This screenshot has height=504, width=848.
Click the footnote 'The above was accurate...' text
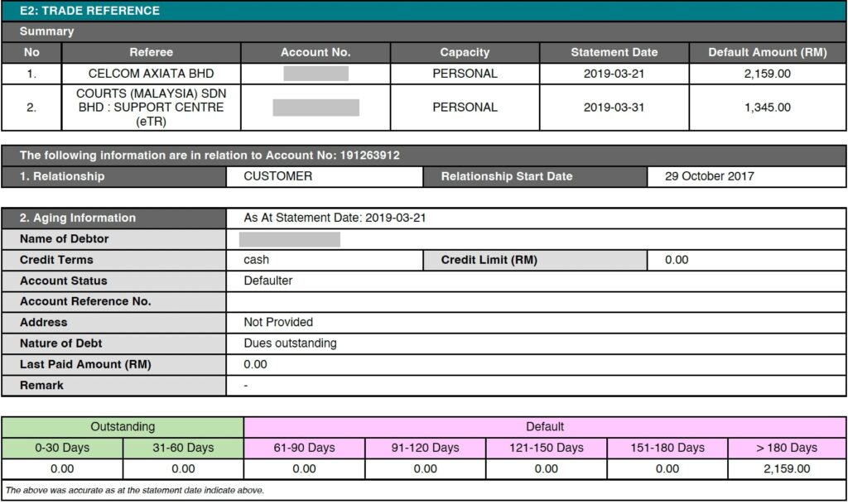pyautogui.click(x=135, y=491)
